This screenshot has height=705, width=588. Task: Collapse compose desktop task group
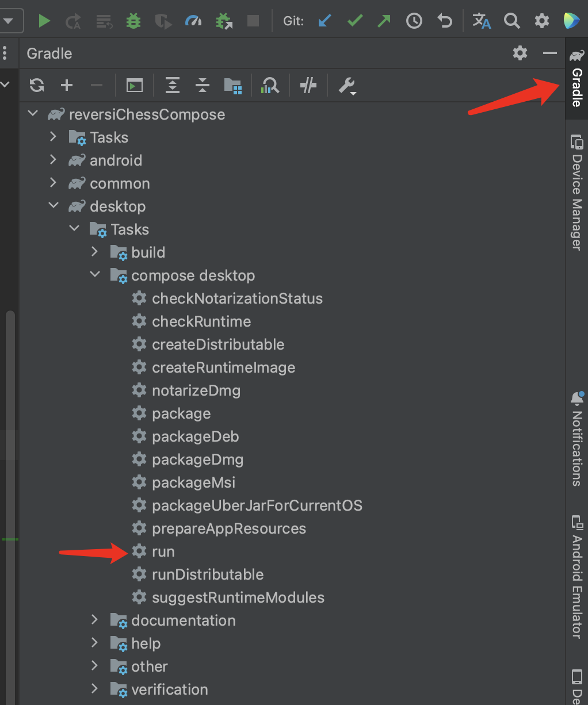[x=95, y=275]
